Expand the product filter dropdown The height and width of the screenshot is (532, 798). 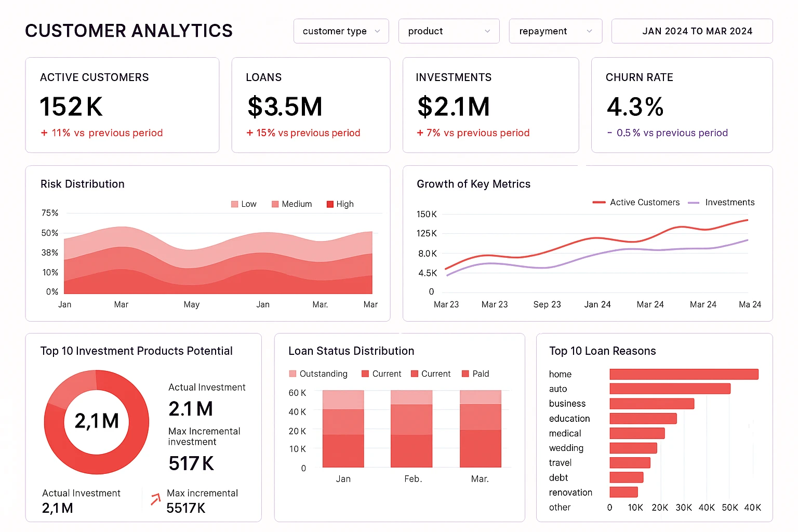coord(448,31)
